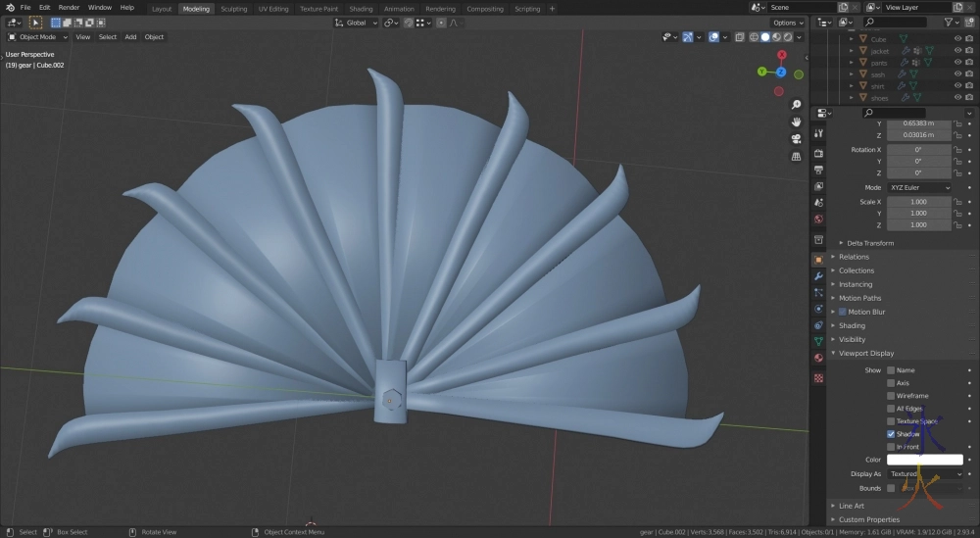
Task: Open the Tool properties tab icon
Action: click(x=818, y=132)
